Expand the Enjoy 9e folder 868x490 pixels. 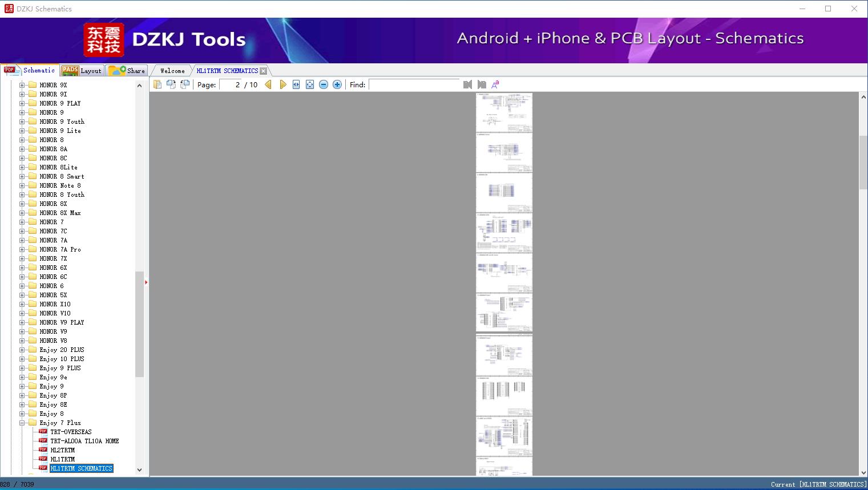coord(22,377)
